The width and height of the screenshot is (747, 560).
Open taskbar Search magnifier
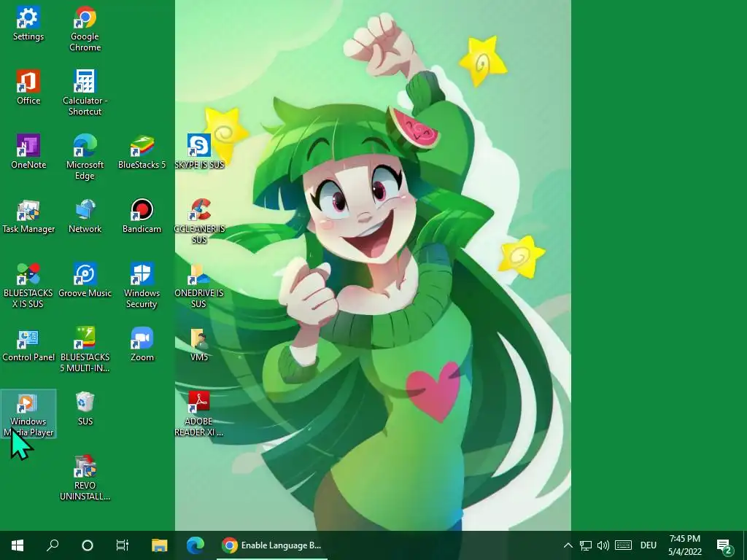coord(53,545)
